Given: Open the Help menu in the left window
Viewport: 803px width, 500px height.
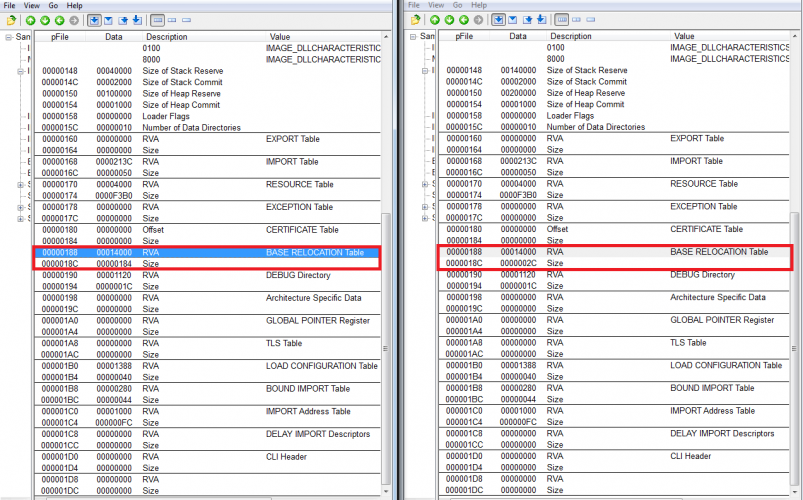Looking at the screenshot, I should pos(74,5).
